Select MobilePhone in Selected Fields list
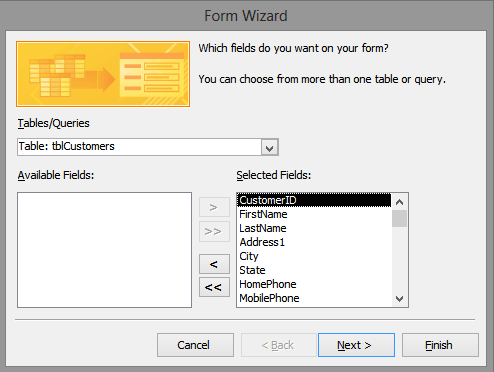Image resolution: width=494 pixels, height=372 pixels. tap(314, 298)
